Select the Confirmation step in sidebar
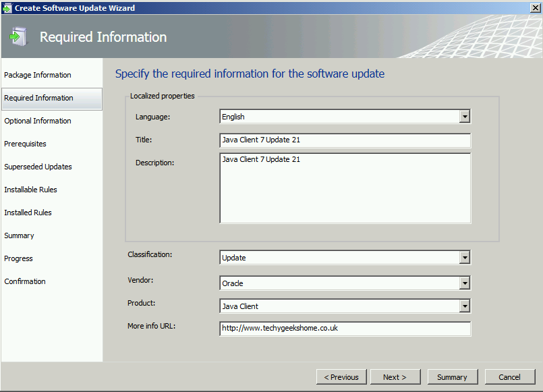The width and height of the screenshot is (543, 392). 25,281
